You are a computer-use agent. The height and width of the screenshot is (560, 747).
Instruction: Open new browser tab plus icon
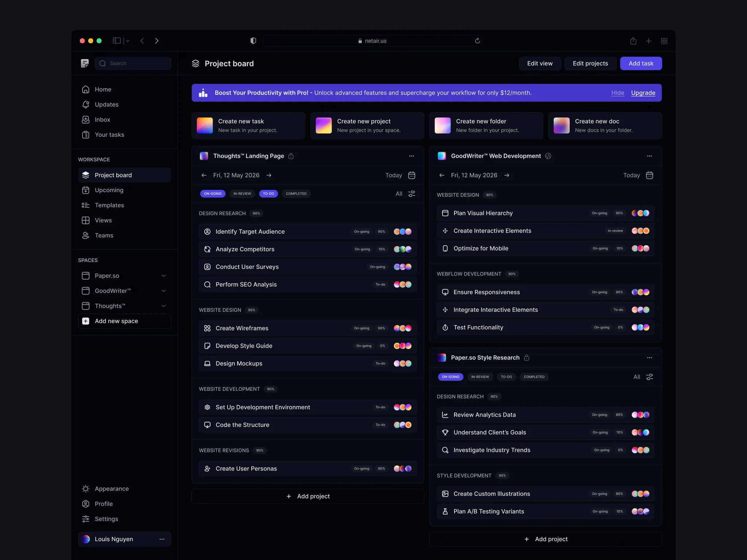649,41
